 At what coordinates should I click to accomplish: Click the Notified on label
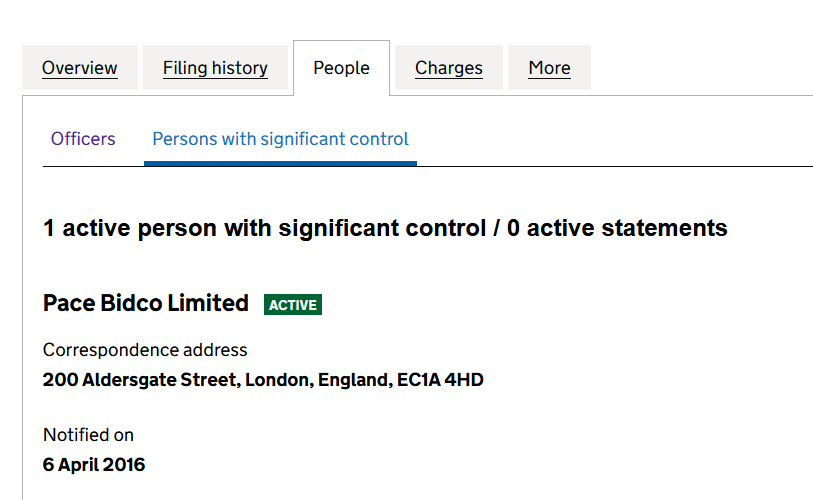pyautogui.click(x=88, y=435)
